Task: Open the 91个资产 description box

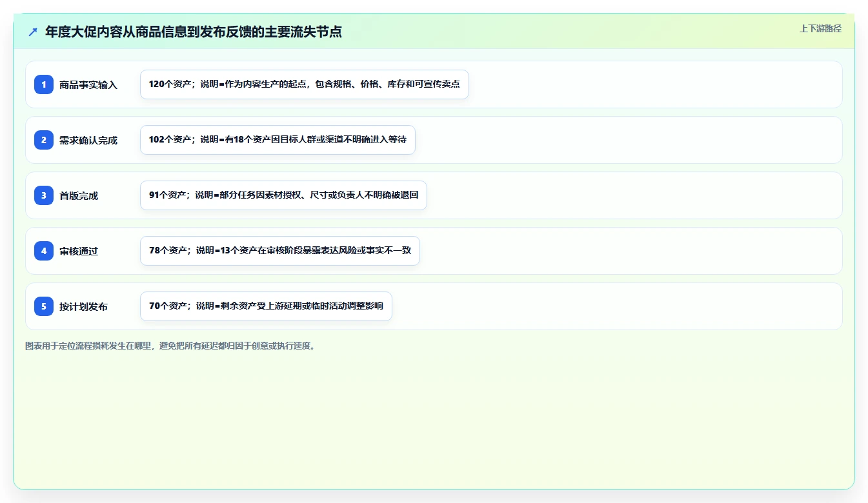Action: point(283,195)
